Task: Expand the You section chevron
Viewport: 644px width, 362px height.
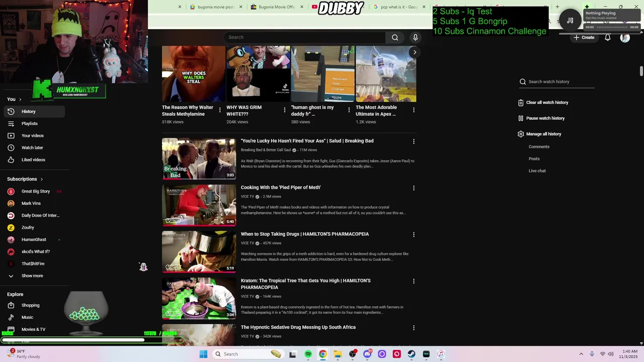Action: (x=20, y=99)
